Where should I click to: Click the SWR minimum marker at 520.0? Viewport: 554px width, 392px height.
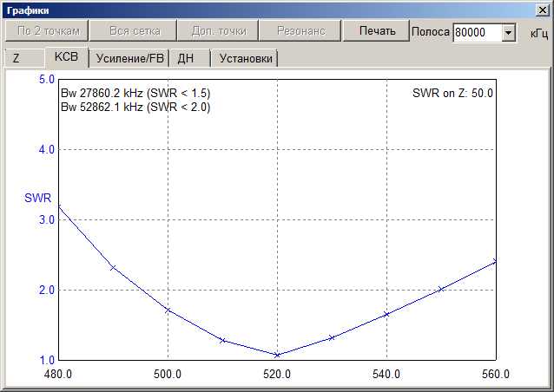click(x=277, y=355)
